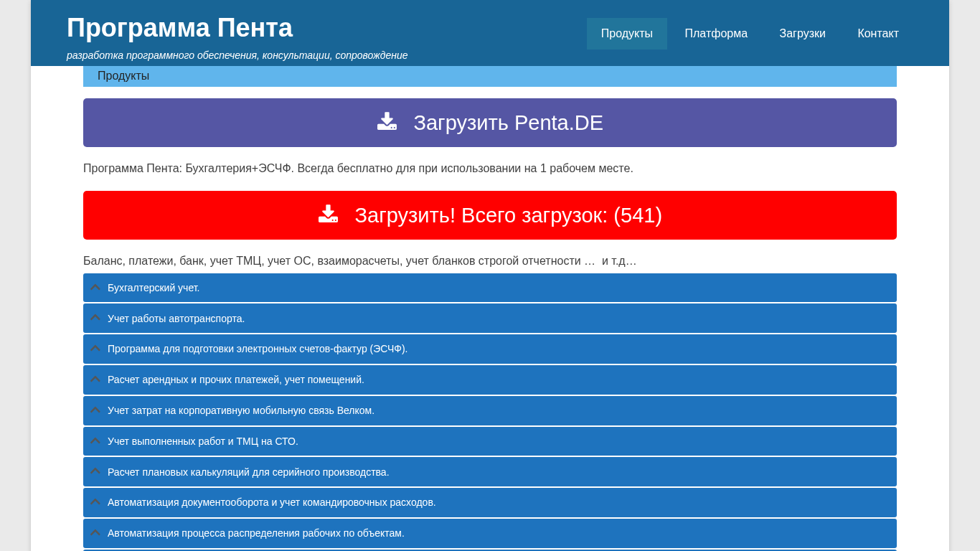
Task: Expand the распределения рабочих по объектам chevron
Action: pyautogui.click(x=95, y=532)
